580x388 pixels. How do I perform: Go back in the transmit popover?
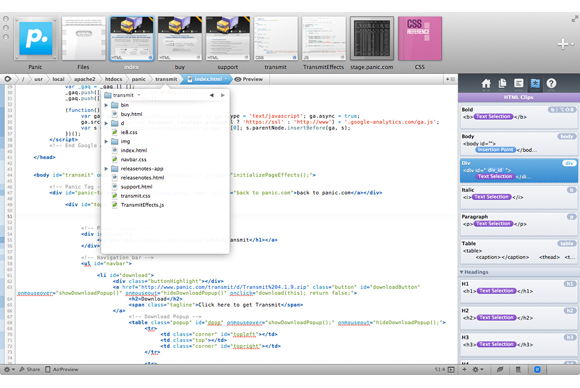pyautogui.click(x=212, y=95)
